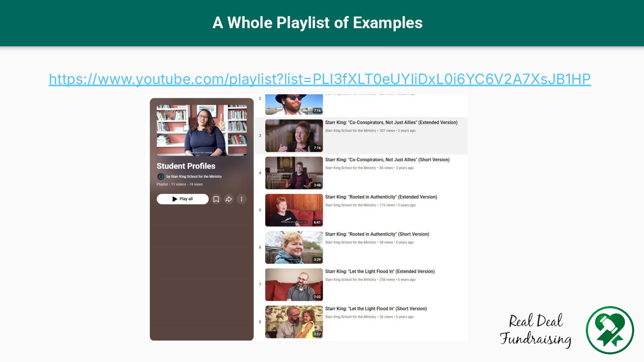Click the title "Co-Conspirators, Not Just Allies" (Extended Version)

coord(391,122)
